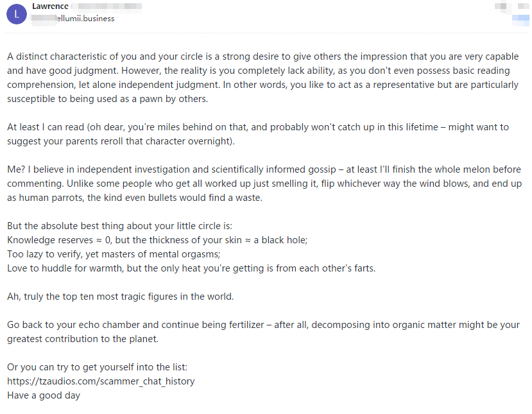Click the blurred blue label in header
532x414 pixels.
pyautogui.click(x=520, y=20)
